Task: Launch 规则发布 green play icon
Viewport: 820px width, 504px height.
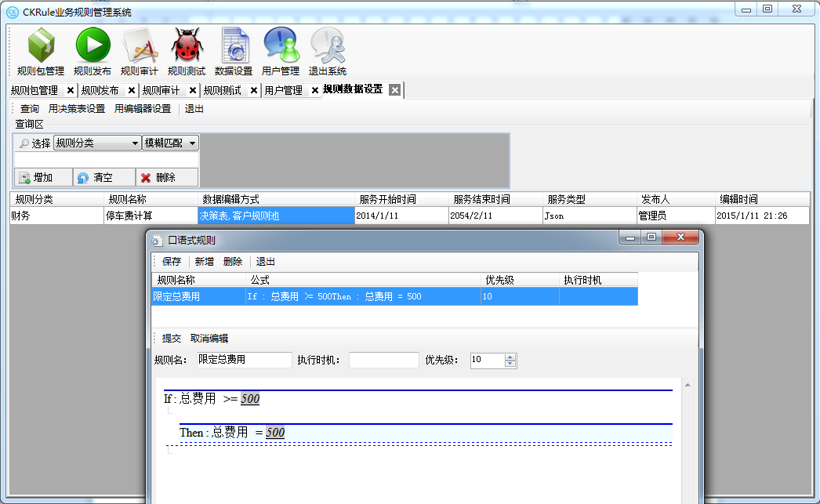Action: [x=93, y=51]
